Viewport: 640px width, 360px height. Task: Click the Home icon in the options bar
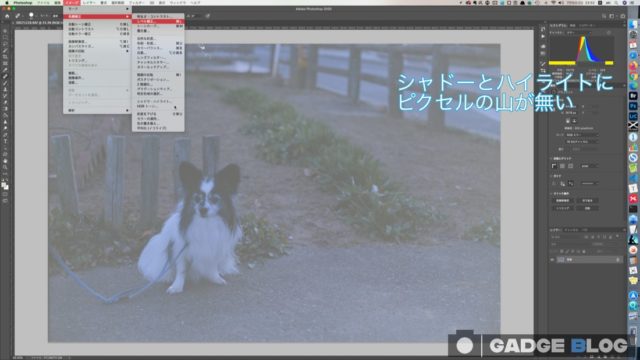coord(7,16)
